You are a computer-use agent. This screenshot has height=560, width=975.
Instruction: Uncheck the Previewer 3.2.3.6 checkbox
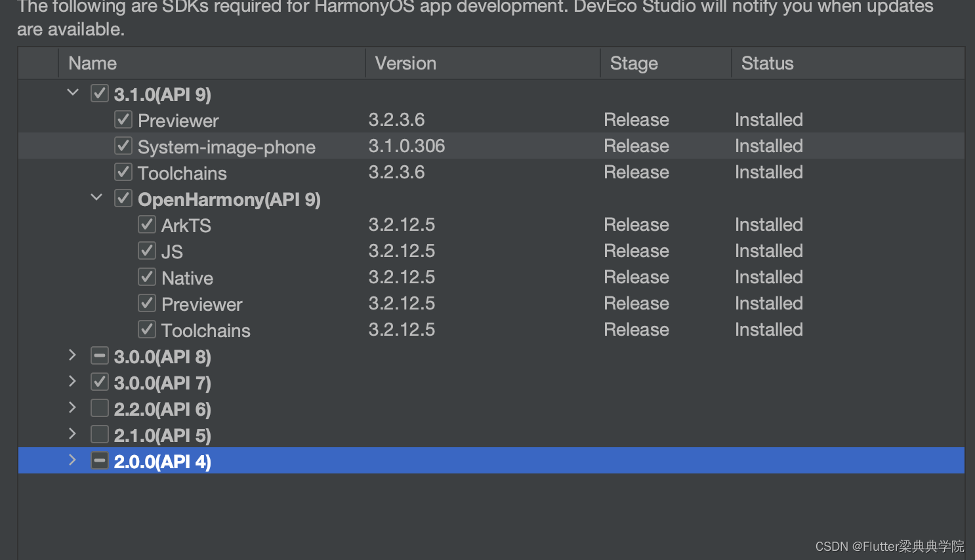coord(123,119)
